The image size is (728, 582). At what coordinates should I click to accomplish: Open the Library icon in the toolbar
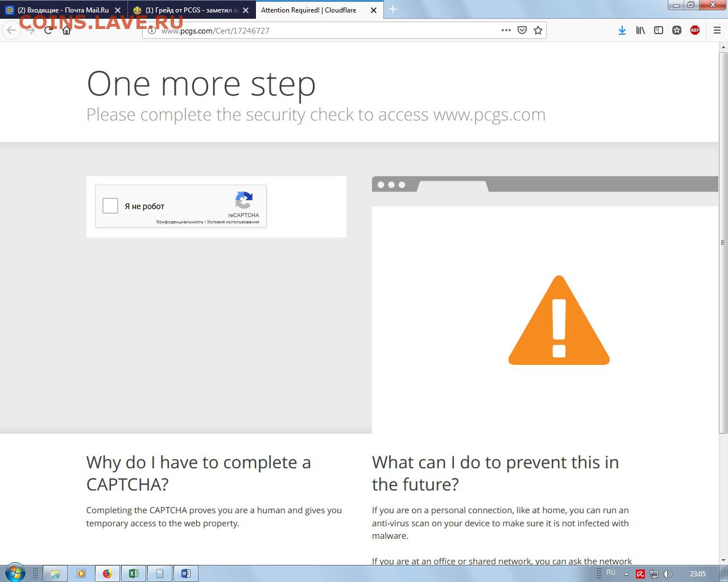click(x=640, y=30)
